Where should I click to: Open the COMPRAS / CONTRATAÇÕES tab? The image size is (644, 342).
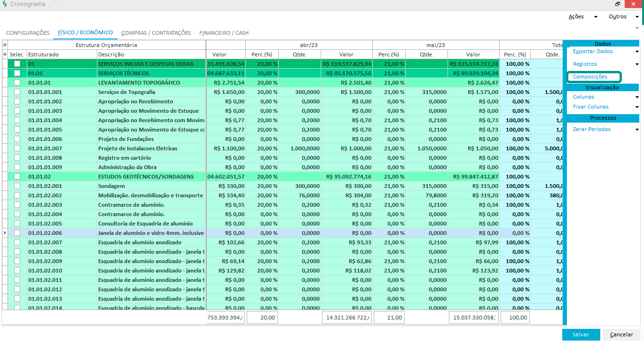[x=156, y=33]
